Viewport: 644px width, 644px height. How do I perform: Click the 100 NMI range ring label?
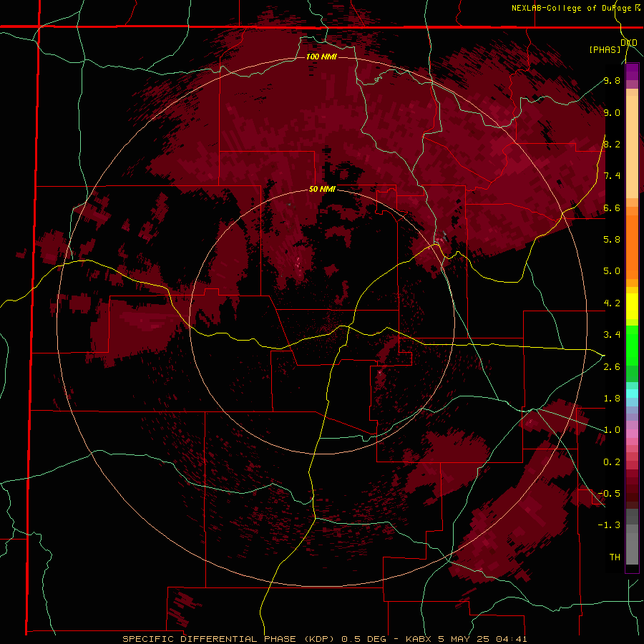321,57
